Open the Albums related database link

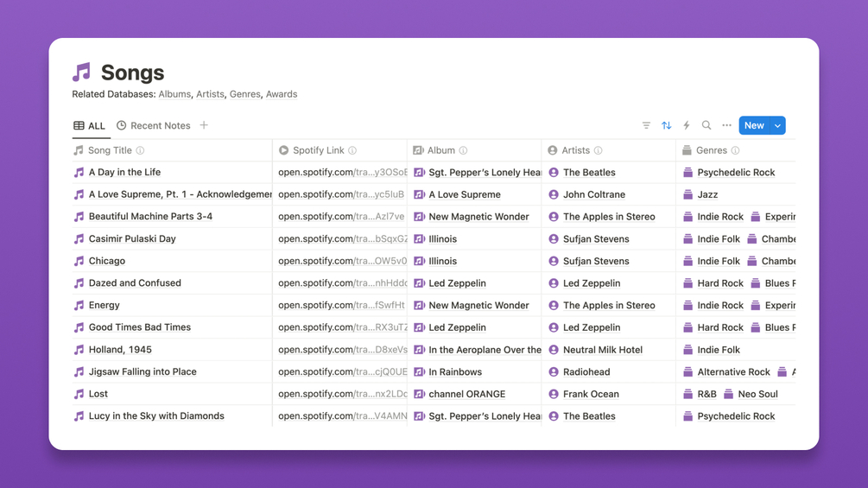point(174,94)
